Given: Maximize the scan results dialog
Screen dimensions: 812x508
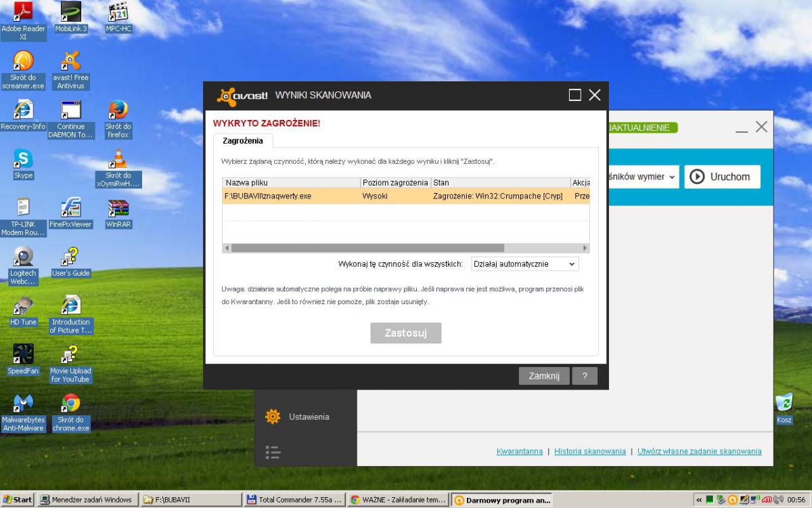Looking at the screenshot, I should pos(574,95).
